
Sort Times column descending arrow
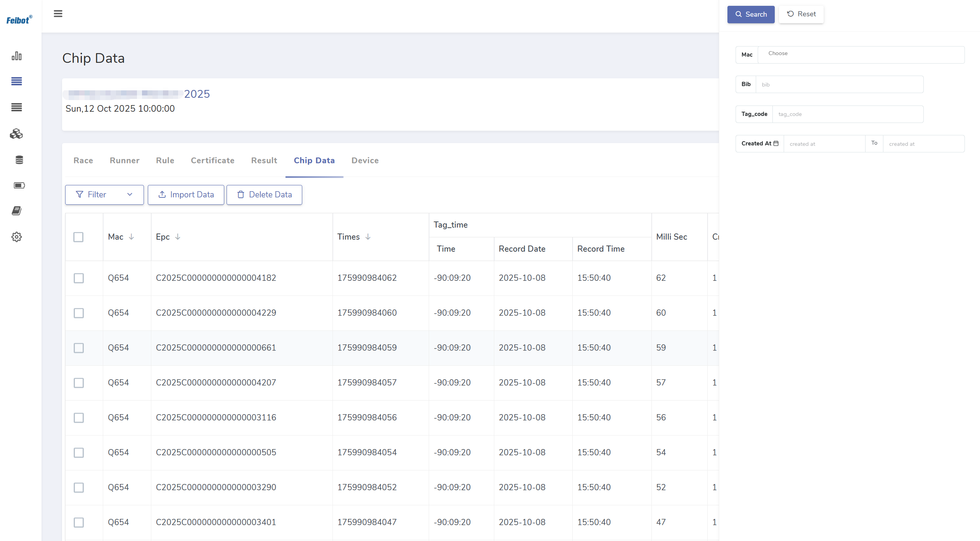(x=368, y=237)
